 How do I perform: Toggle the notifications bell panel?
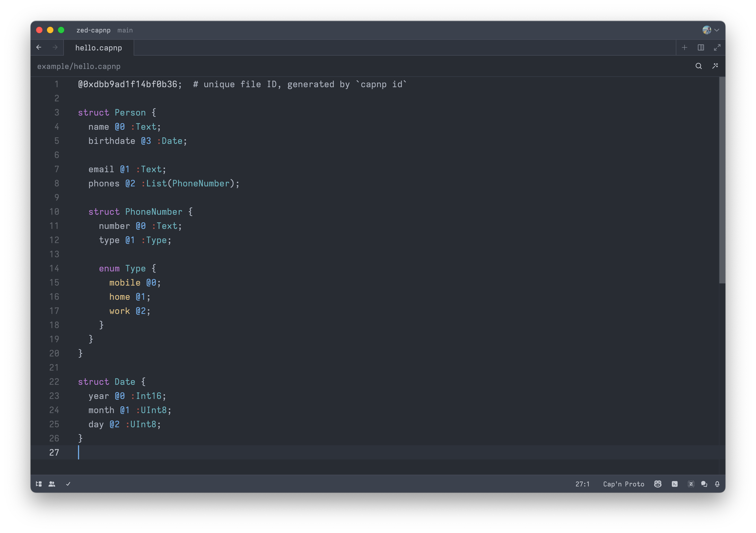pyautogui.click(x=717, y=484)
